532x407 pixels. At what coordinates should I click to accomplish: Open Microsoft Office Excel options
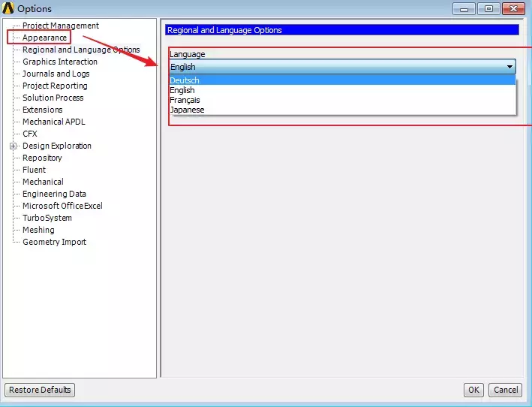pos(62,206)
